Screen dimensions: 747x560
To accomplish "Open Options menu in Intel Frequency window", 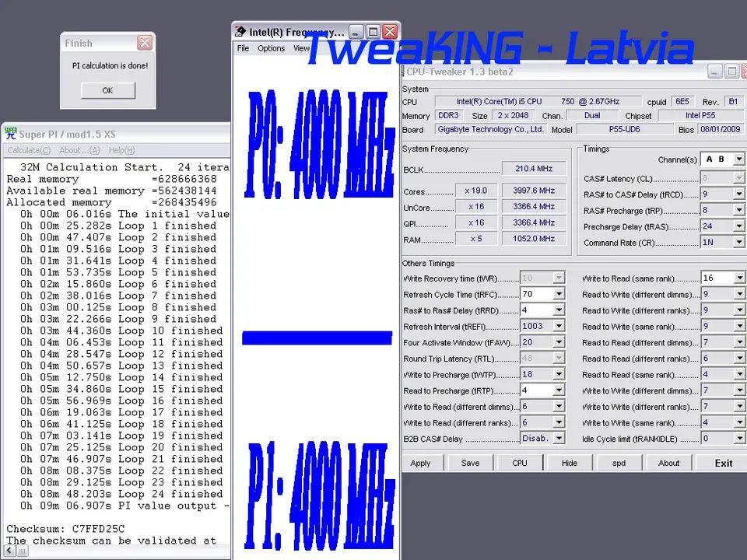I will click(x=271, y=48).
